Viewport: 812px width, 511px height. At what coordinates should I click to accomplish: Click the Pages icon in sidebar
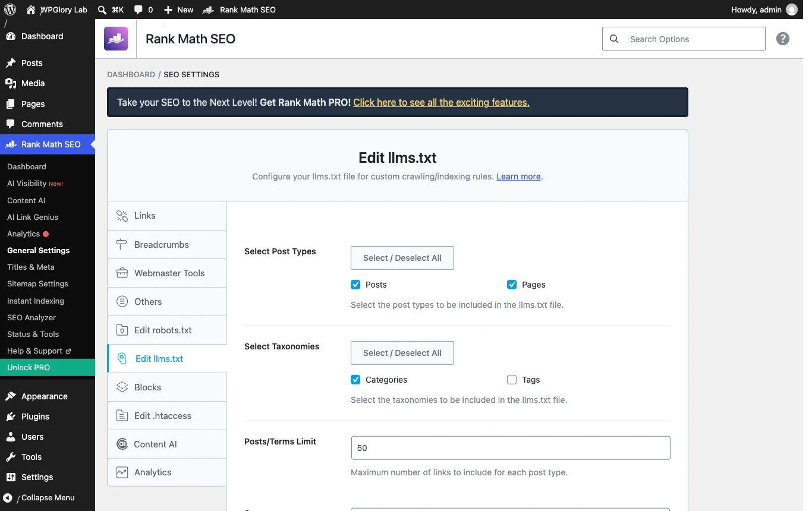click(x=11, y=104)
